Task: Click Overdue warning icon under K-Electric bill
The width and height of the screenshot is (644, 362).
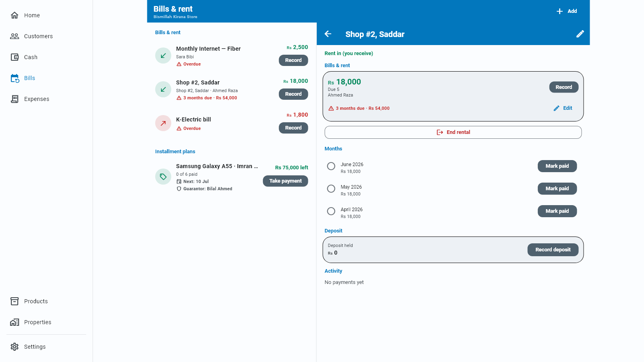Action: tap(179, 129)
